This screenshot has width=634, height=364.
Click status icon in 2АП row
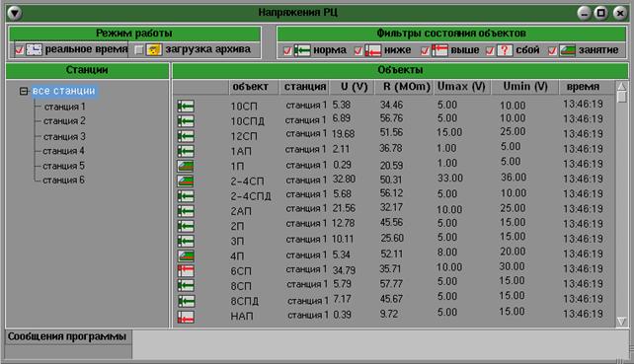pyautogui.click(x=186, y=211)
